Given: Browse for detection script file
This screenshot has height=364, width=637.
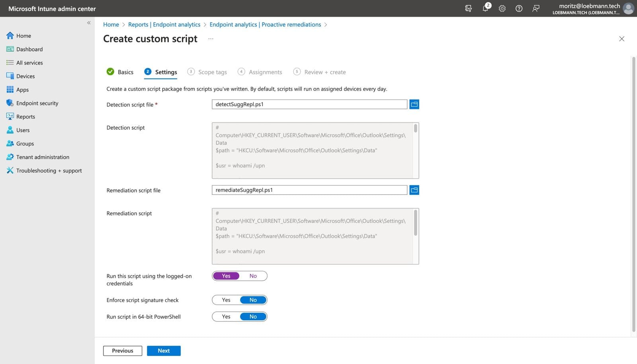Looking at the screenshot, I should point(414,104).
